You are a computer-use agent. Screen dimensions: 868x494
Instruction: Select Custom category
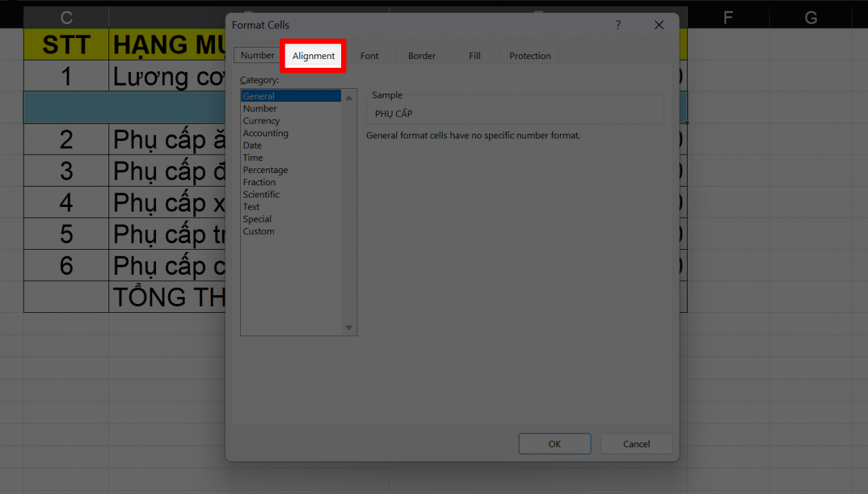292,231
